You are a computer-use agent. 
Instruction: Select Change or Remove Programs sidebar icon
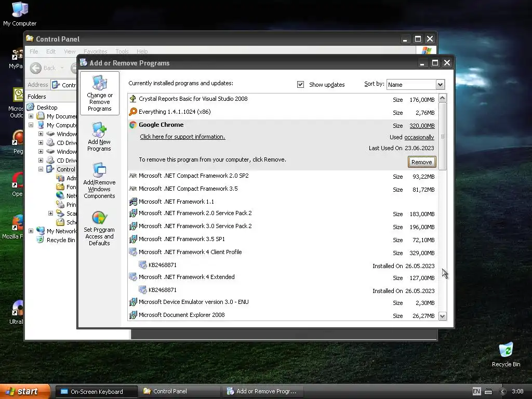(x=99, y=93)
